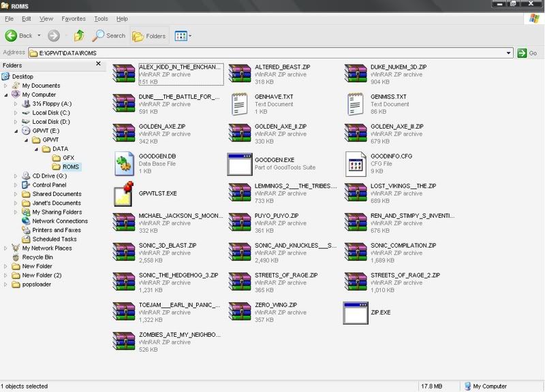Viewport: 545px width, 392px height.
Task: Select ZIP.EXE program icon
Action: [356, 313]
